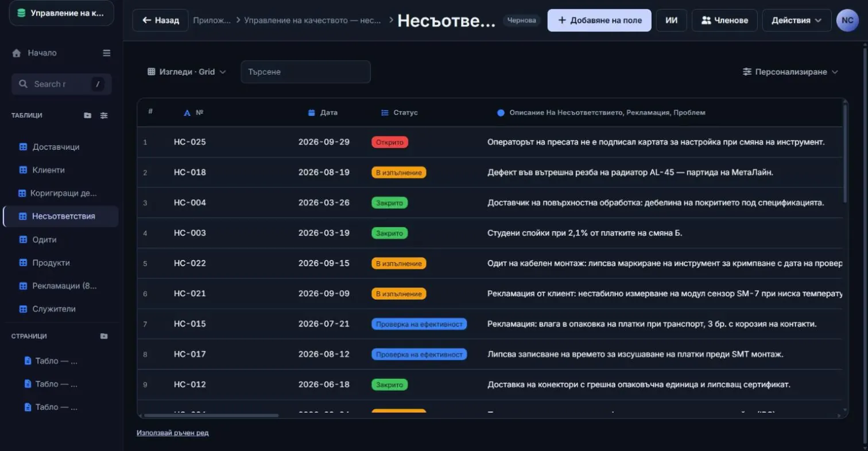Image resolution: width=868 pixels, height=451 pixels.
Task: Click the Описание column circle icon
Action: (x=501, y=113)
